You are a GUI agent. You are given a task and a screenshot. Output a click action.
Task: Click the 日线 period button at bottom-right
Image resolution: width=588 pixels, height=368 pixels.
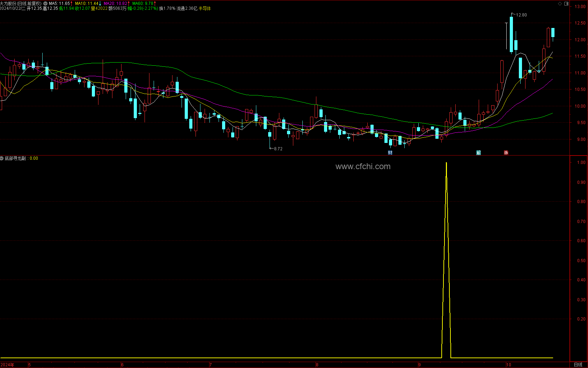(x=578, y=365)
